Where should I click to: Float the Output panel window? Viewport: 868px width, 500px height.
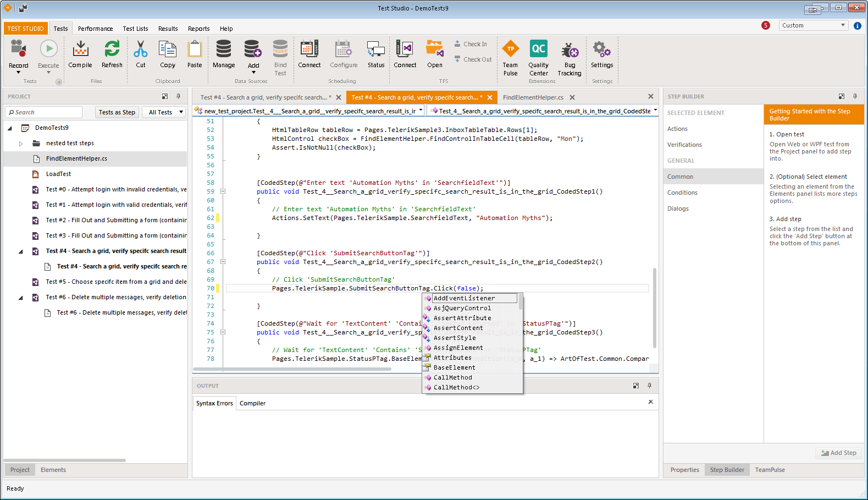pyautogui.click(x=636, y=386)
